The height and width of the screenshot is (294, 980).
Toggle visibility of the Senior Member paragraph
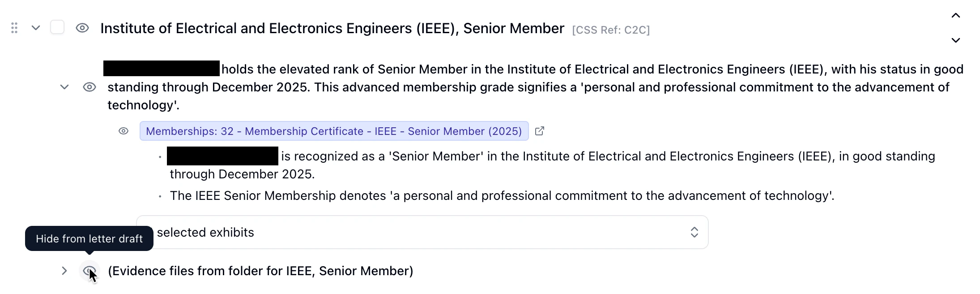coord(89,87)
